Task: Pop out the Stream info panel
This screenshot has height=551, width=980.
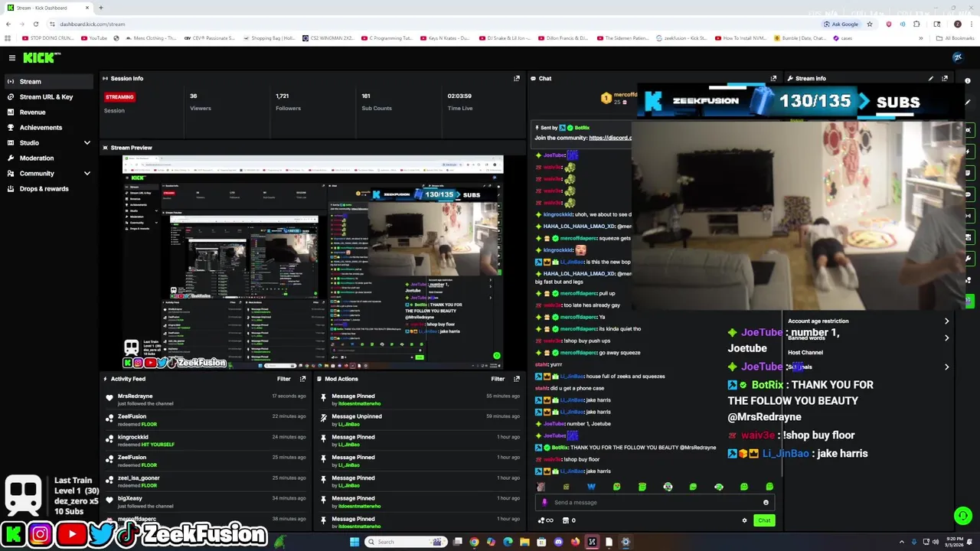Action: 945,78
